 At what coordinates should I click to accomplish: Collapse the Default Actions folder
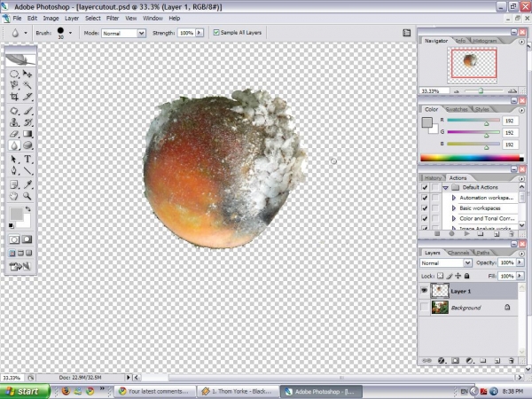[445, 187]
